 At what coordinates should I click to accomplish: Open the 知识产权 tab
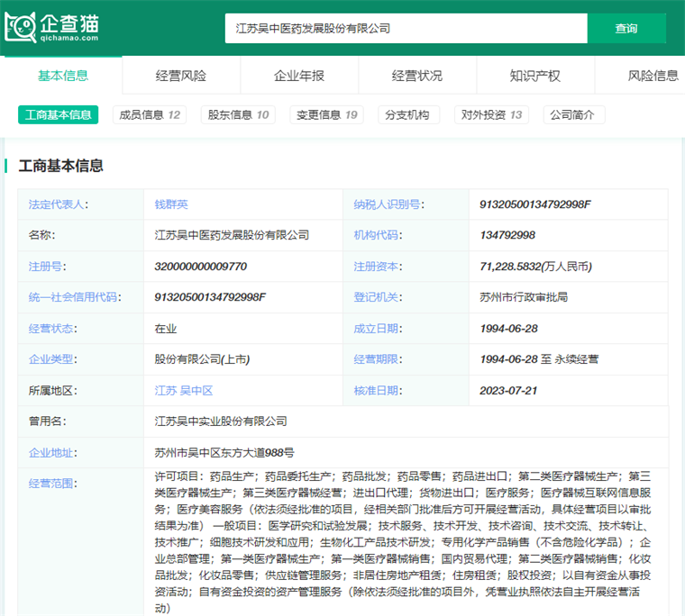click(x=535, y=76)
